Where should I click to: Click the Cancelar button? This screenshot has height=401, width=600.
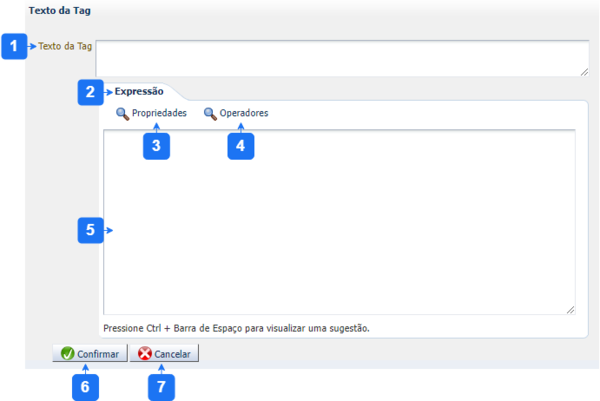click(164, 354)
